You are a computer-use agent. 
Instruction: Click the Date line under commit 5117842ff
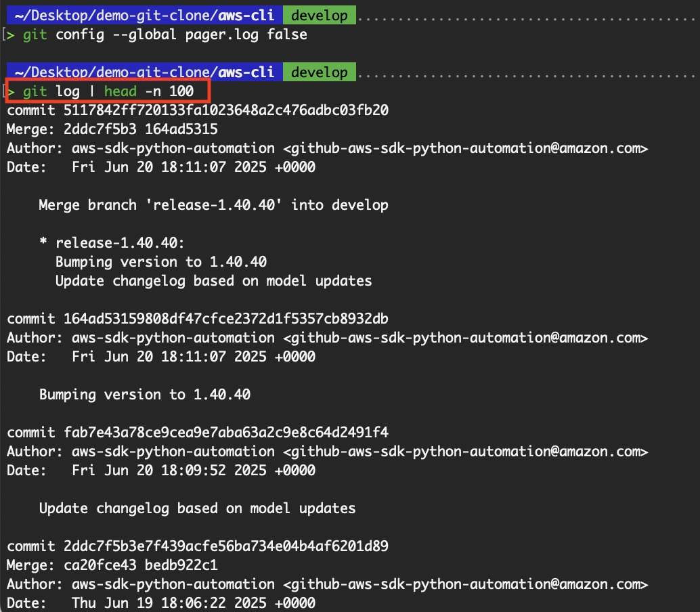(160, 167)
